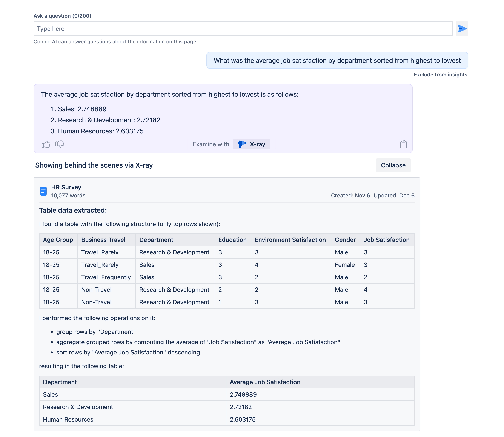This screenshot has height=437, width=504.
Task: Give the answer a thumbs up
Action: coord(46,144)
